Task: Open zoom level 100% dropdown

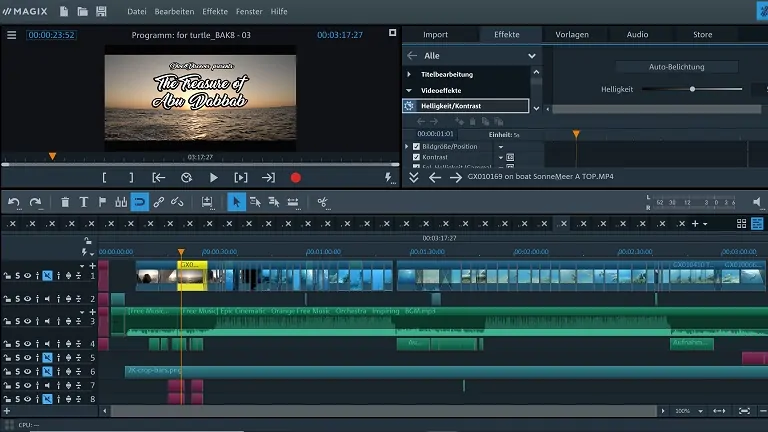Action: [x=700, y=411]
